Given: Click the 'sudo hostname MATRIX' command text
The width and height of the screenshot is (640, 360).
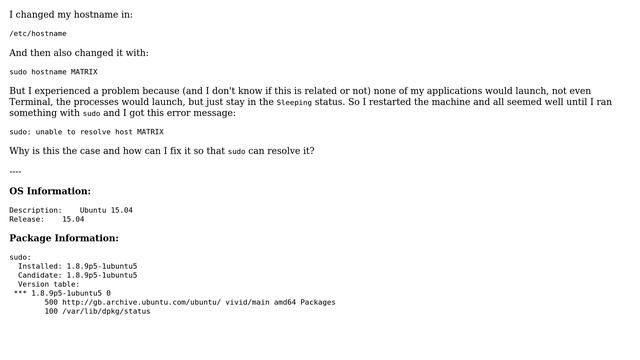Looking at the screenshot, I should point(53,72).
